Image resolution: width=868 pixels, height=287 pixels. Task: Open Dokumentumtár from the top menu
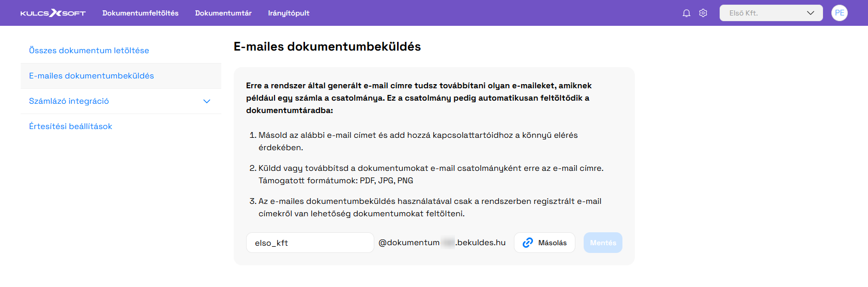tap(223, 13)
